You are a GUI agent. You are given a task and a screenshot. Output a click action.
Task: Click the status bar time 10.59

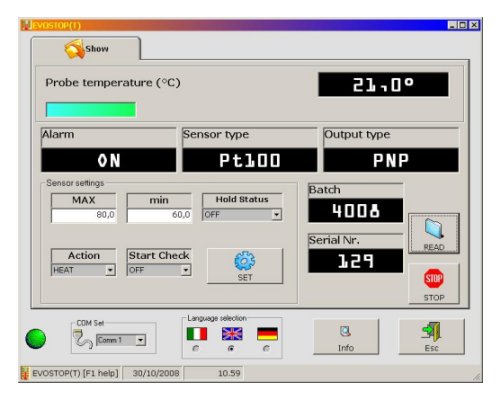pos(229,373)
